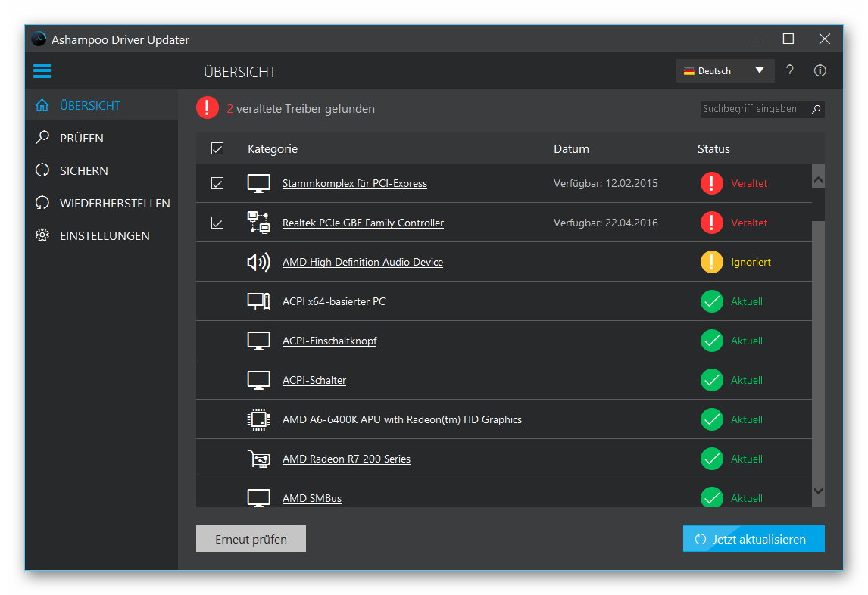Select the backup icon next to SICHERN

[42, 170]
